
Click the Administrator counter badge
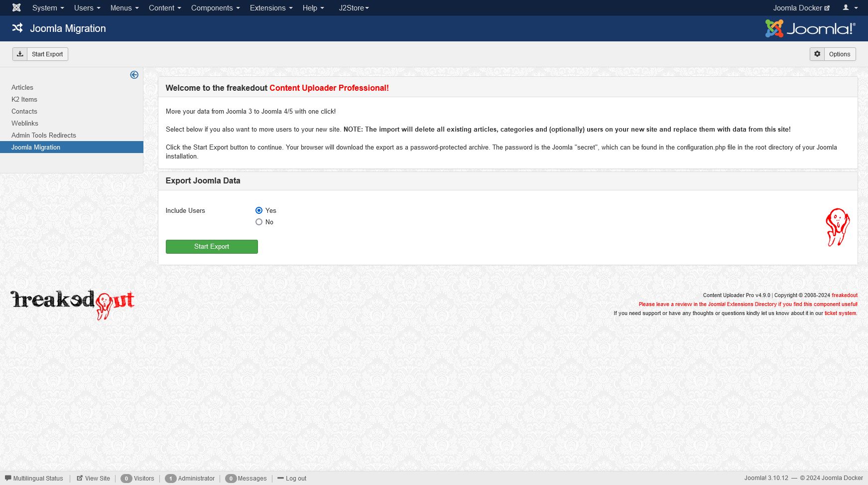click(171, 479)
